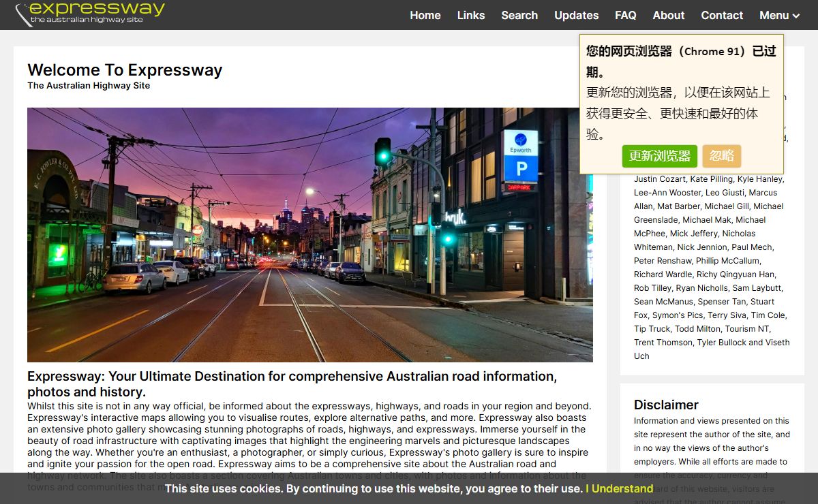The width and height of the screenshot is (818, 504).
Task: Click the chevron arrow beside Menu
Action: (796, 16)
